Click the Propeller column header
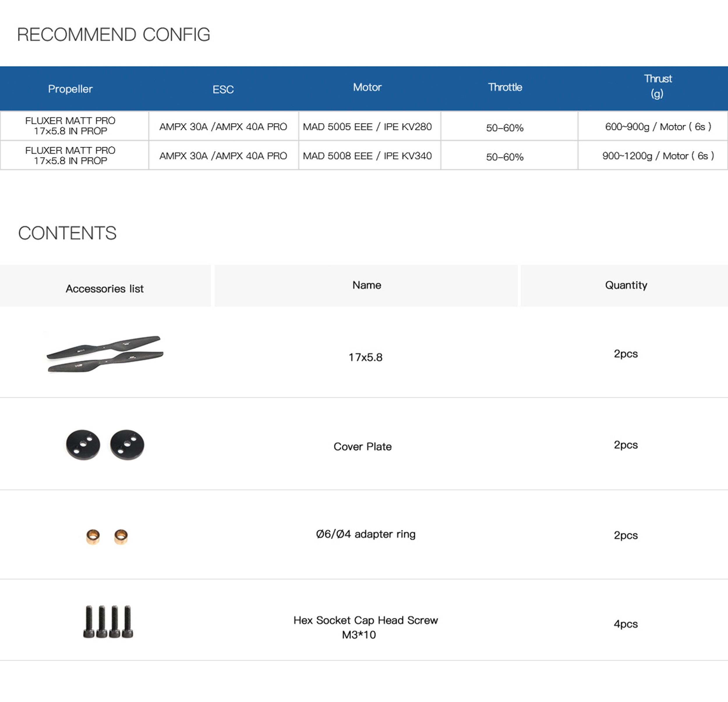This screenshot has width=728, height=702. pyautogui.click(x=70, y=89)
